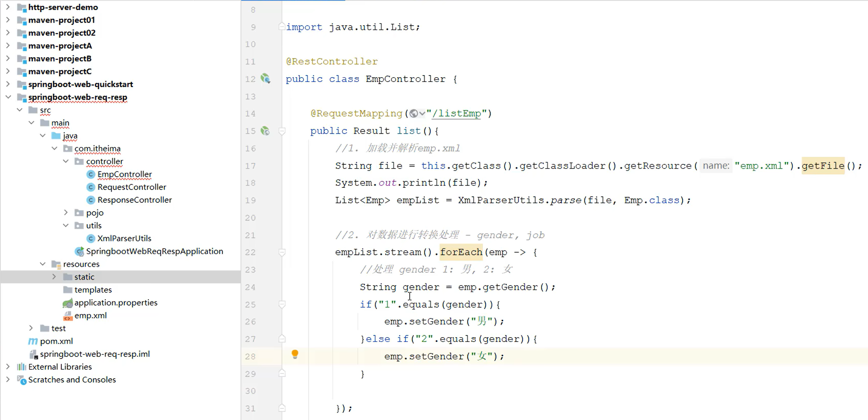Expand External Libraries

[x=8, y=367]
